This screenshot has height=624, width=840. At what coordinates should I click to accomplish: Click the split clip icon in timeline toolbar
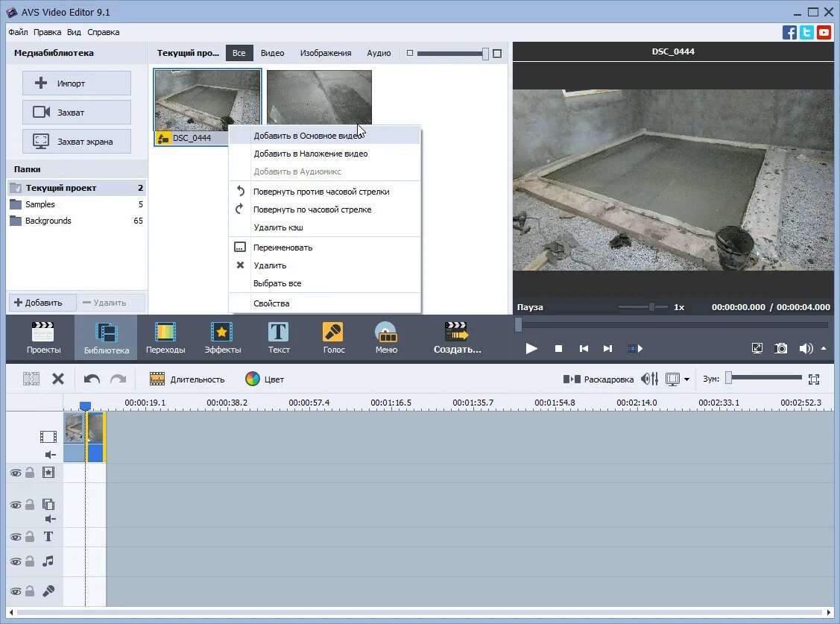pyautogui.click(x=31, y=379)
